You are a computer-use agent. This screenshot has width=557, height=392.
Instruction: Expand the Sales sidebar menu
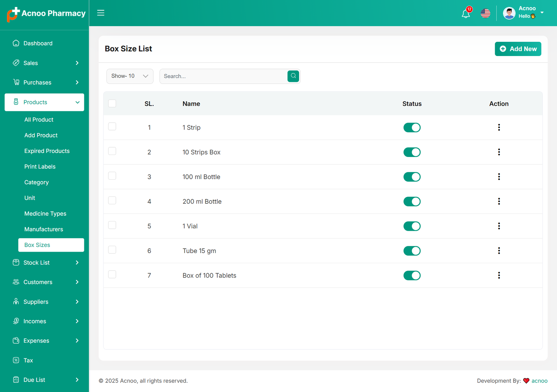(45, 63)
